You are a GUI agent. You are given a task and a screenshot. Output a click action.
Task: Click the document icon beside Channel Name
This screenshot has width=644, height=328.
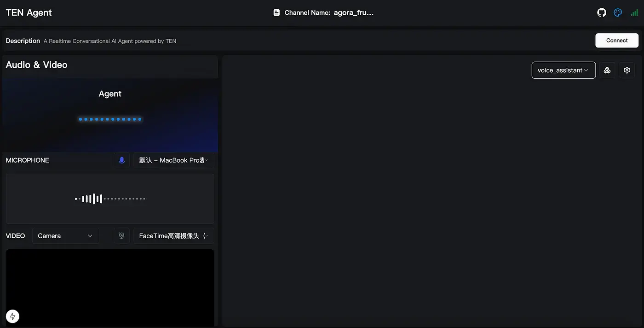pyautogui.click(x=276, y=13)
